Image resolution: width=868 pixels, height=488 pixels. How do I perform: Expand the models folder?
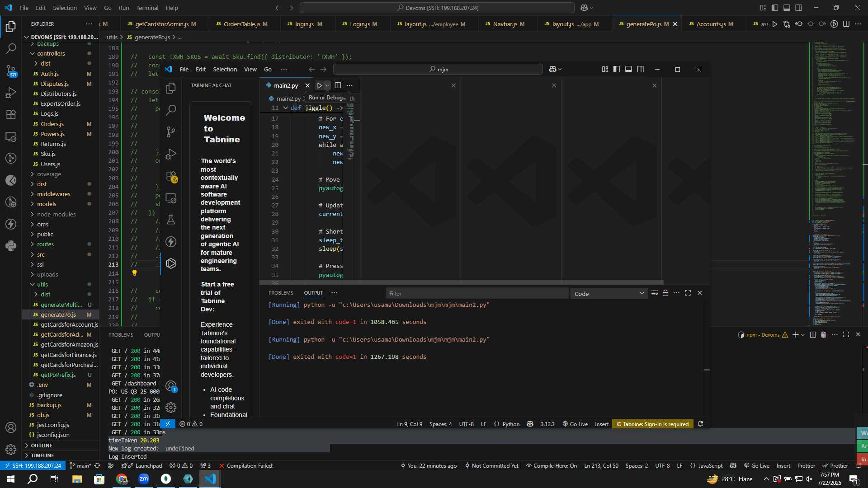coord(47,204)
